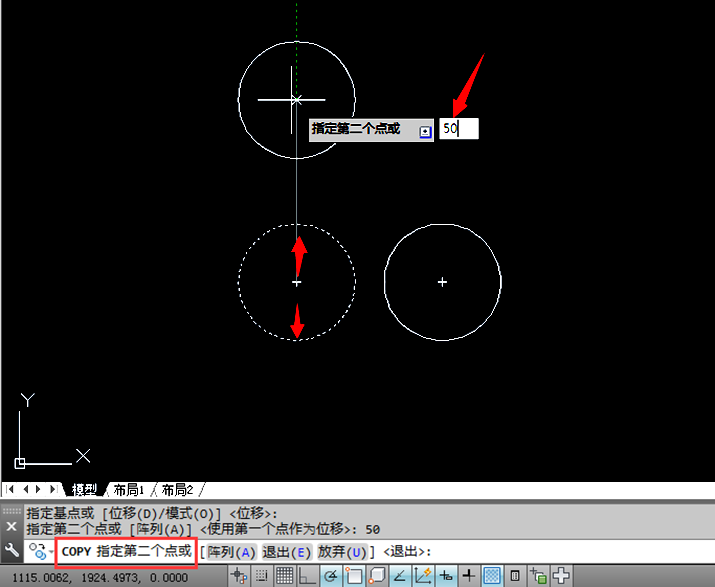Toggle Polar Tracking status icon

click(331, 576)
